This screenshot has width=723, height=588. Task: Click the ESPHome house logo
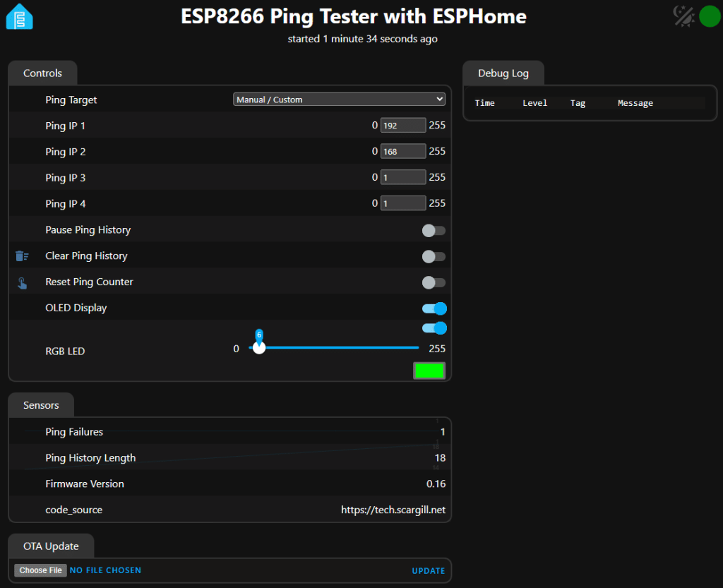[19, 17]
